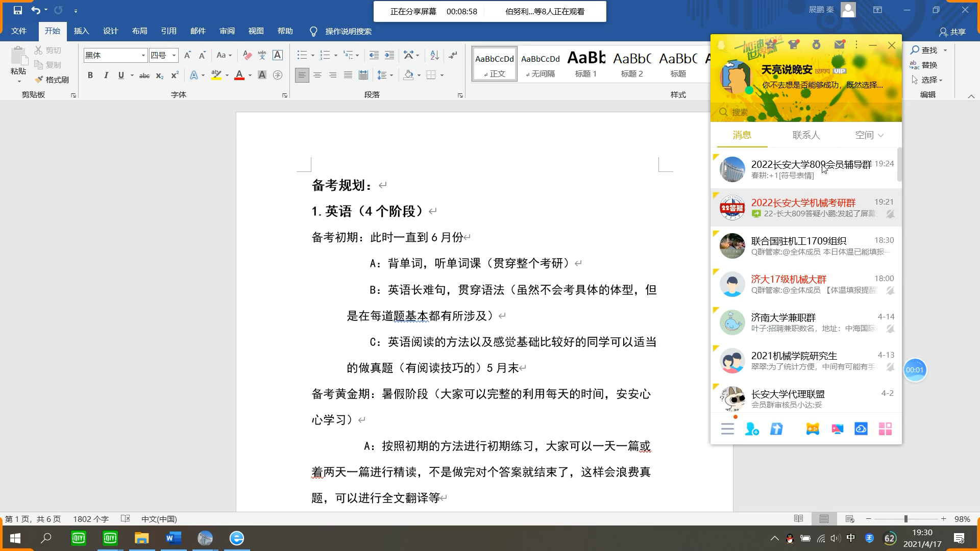
Task: Click the sort A-Z icon
Action: pyautogui.click(x=434, y=55)
